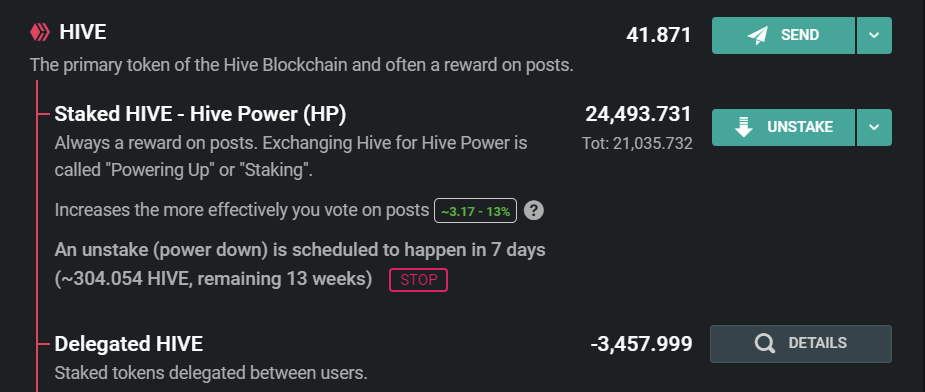Image resolution: width=925 pixels, height=392 pixels.
Task: Click the paper plane icon on SEND
Action: tap(757, 35)
